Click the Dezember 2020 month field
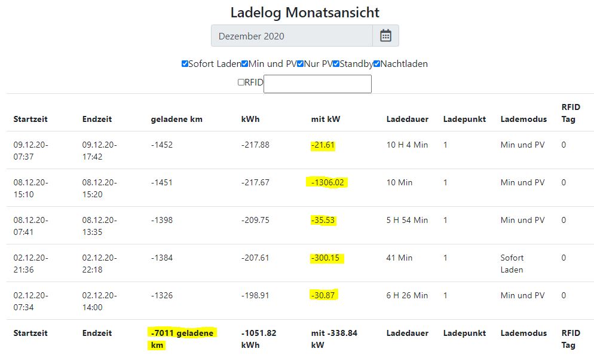This screenshot has height=364, width=594. pos(292,36)
